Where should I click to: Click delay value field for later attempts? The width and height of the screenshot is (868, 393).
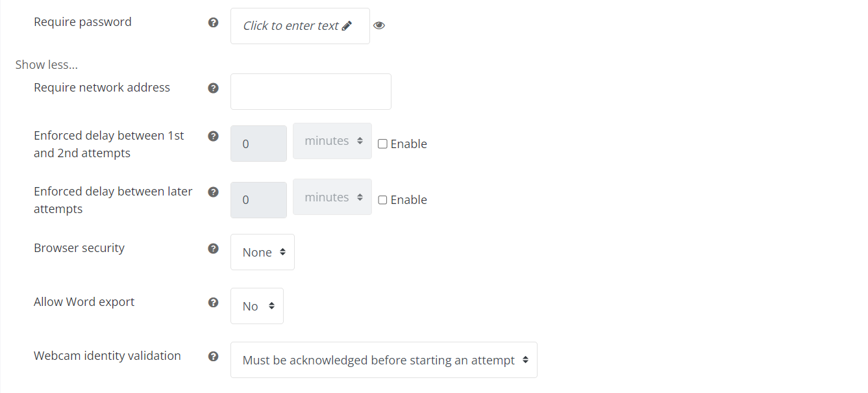pos(258,200)
